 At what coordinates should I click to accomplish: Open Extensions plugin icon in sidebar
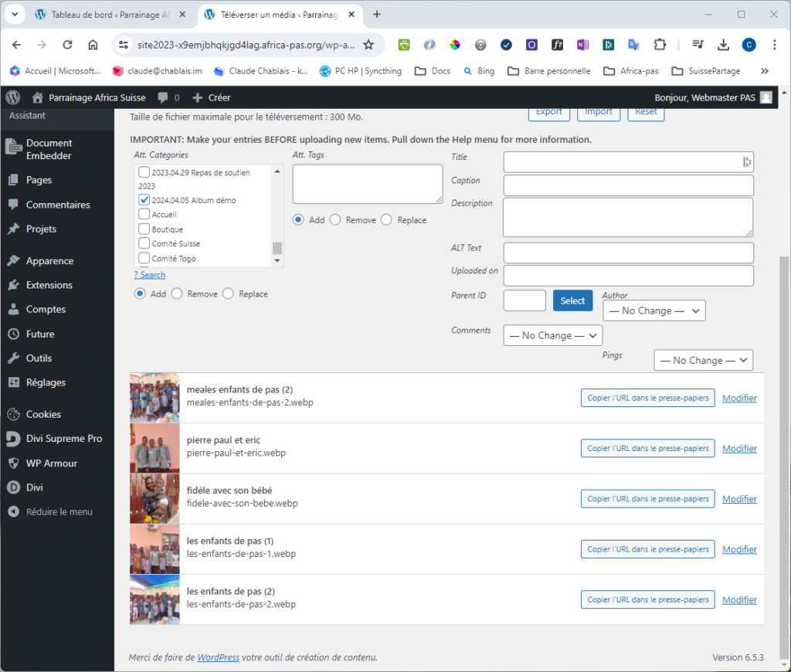pyautogui.click(x=13, y=285)
